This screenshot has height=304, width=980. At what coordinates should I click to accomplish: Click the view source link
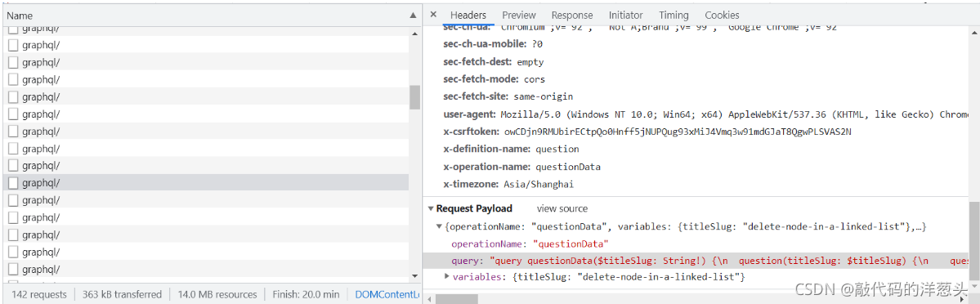click(x=562, y=209)
